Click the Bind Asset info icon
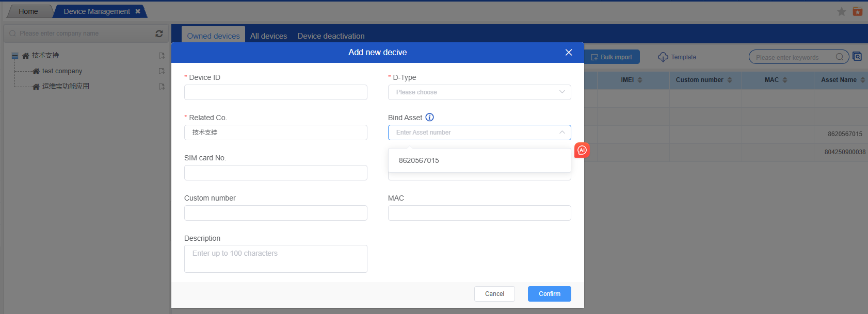Image resolution: width=868 pixels, height=314 pixels. pyautogui.click(x=429, y=118)
